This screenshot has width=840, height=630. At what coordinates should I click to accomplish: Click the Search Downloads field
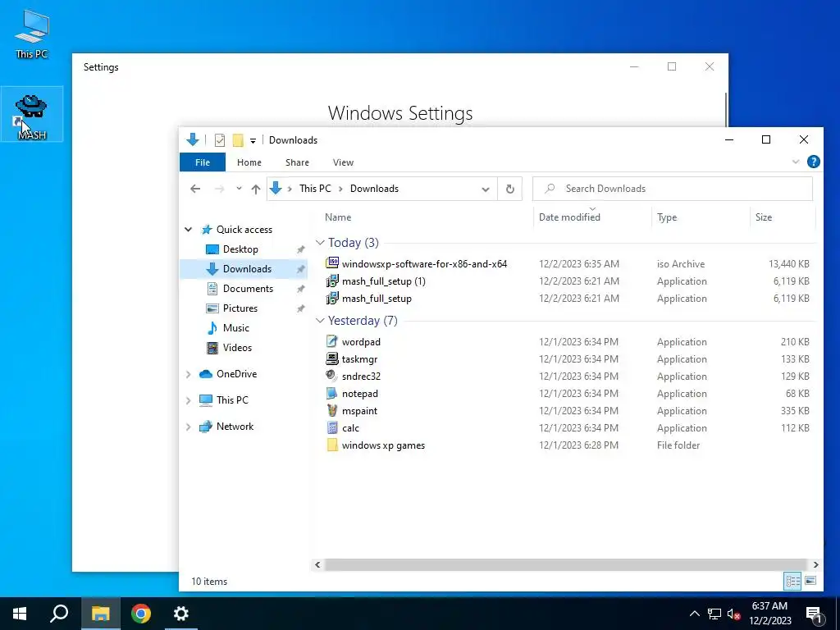(x=673, y=189)
